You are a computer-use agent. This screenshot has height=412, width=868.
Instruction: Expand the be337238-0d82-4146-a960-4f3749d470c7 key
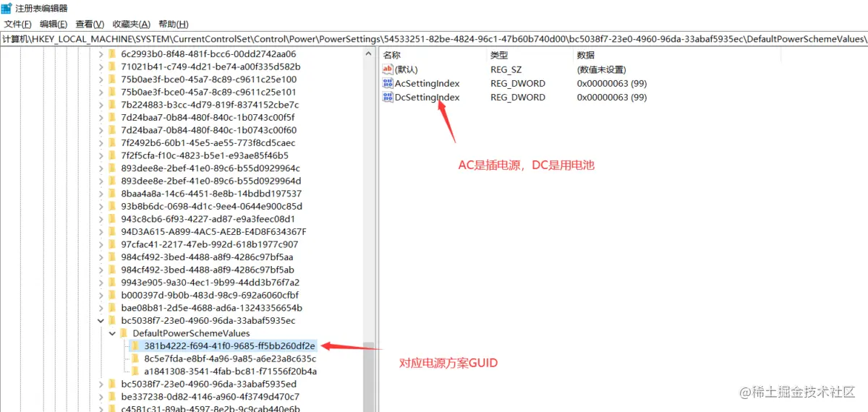[x=101, y=397]
